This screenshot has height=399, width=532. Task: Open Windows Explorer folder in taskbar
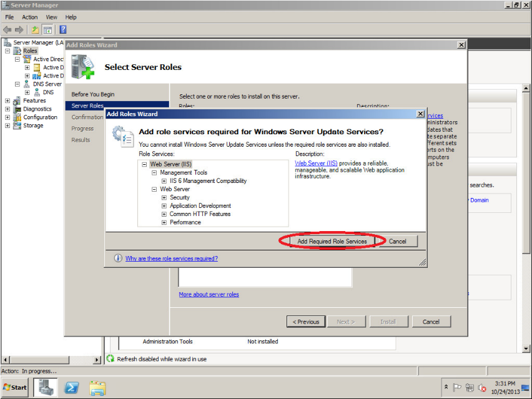tap(97, 388)
